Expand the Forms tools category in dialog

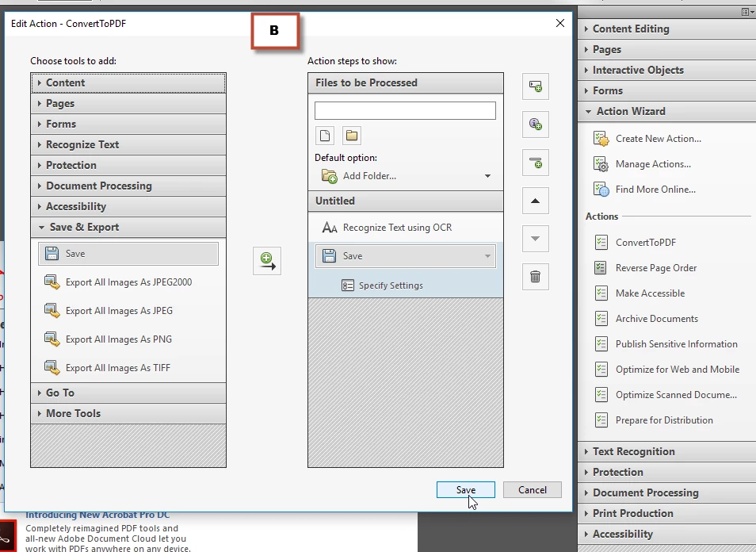pos(128,124)
